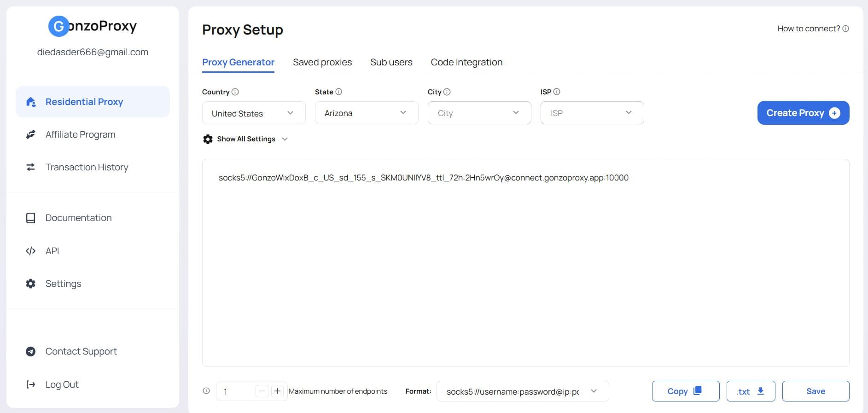Click the How to connect info icon

click(x=845, y=29)
